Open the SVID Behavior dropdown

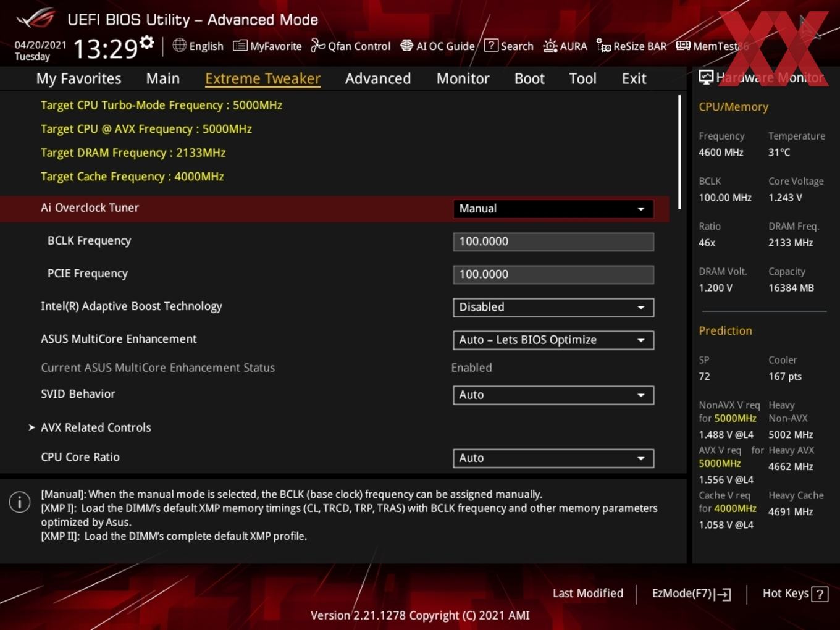pos(553,395)
